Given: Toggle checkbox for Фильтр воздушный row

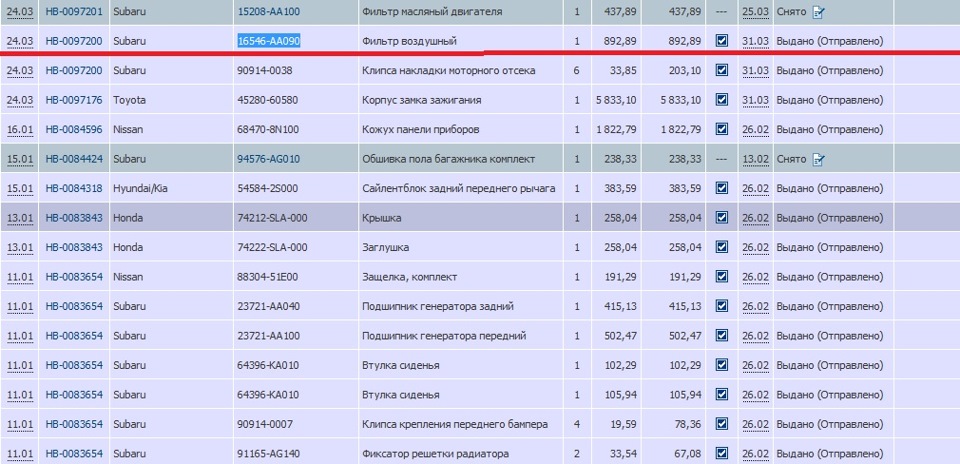Looking at the screenshot, I should (722, 40).
